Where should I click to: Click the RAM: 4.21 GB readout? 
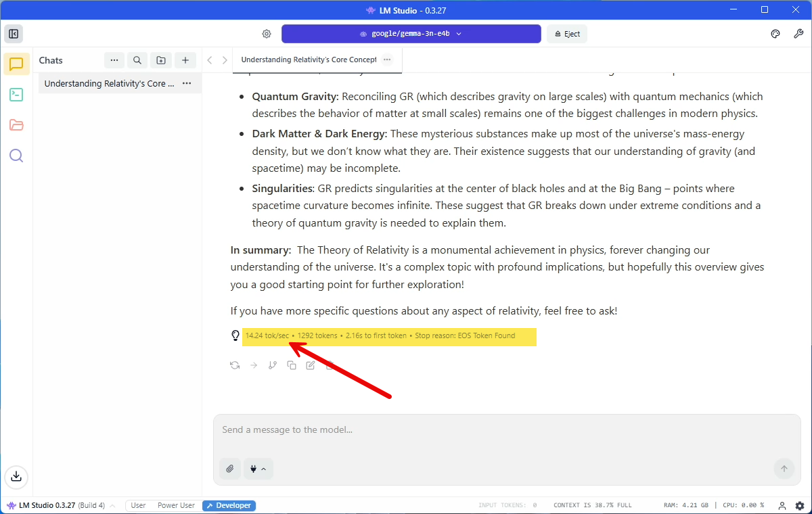pyautogui.click(x=687, y=505)
